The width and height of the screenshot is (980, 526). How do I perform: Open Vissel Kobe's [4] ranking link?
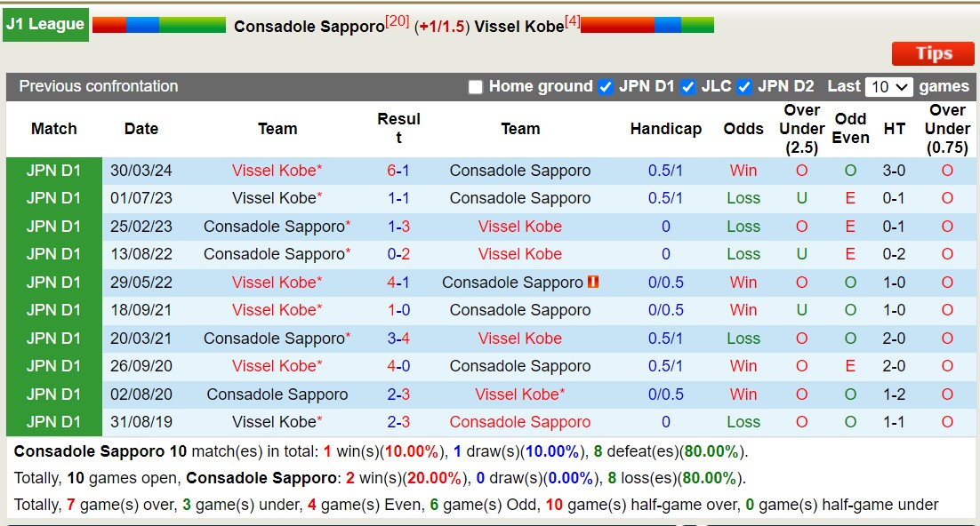(573, 20)
